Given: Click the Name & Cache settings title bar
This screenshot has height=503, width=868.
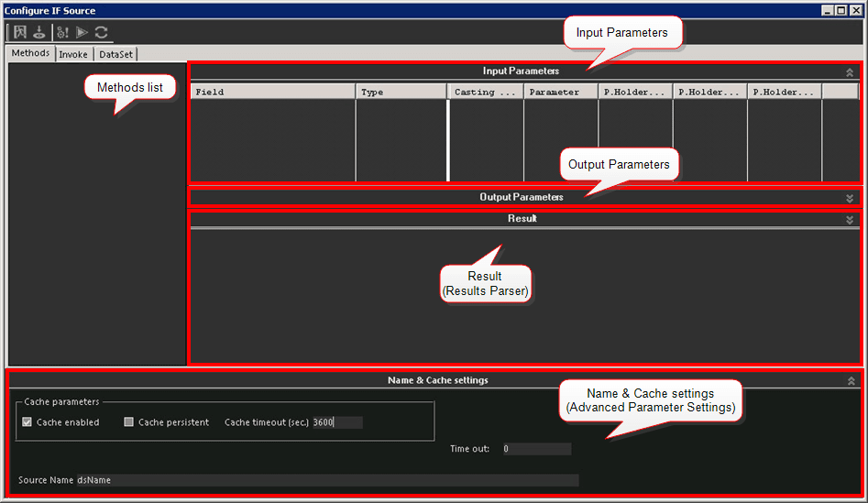Looking at the screenshot, I should tap(434, 380).
